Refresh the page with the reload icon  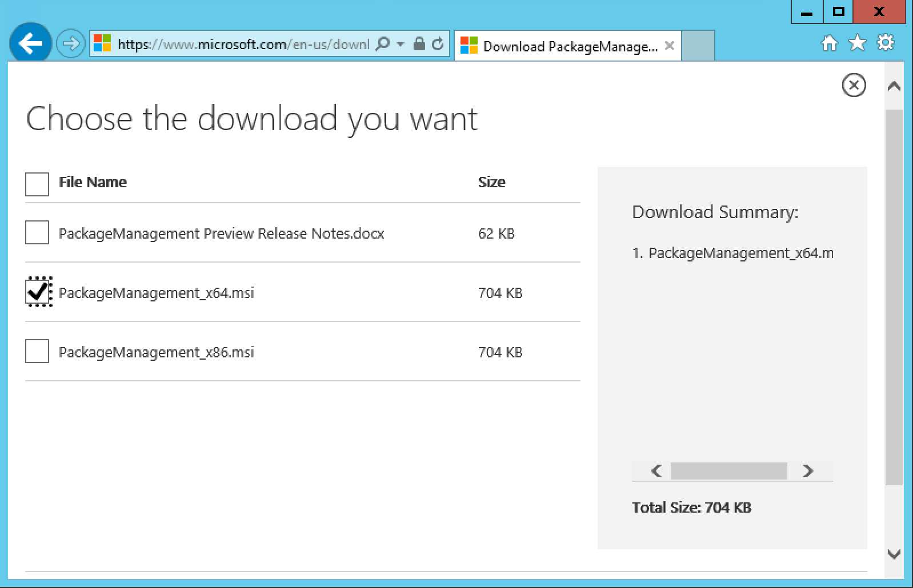(x=438, y=44)
